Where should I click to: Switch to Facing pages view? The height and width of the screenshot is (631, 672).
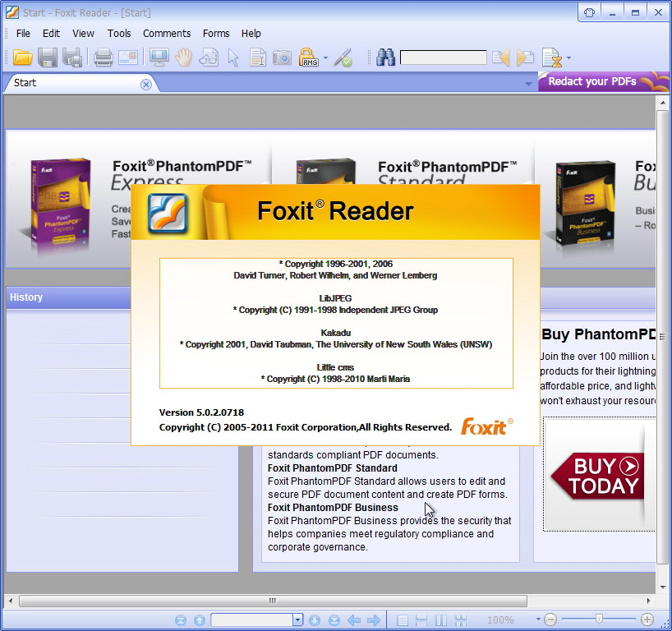pos(441,619)
